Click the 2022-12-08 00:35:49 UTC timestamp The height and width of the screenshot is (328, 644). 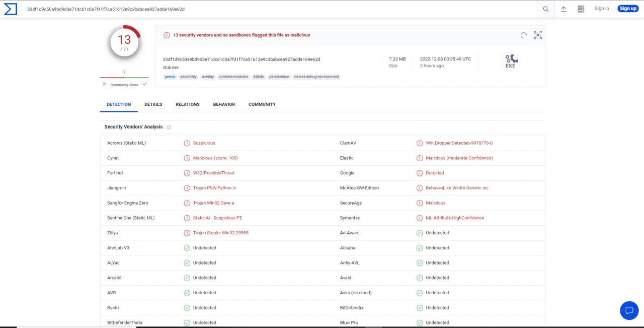pos(446,59)
